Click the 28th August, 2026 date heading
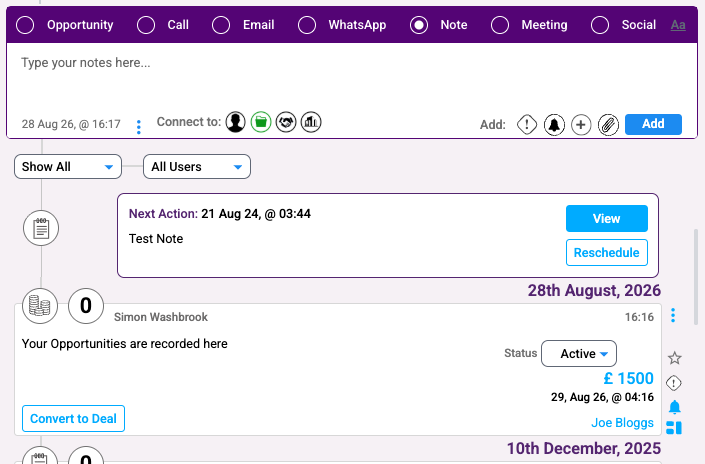 [x=594, y=290]
